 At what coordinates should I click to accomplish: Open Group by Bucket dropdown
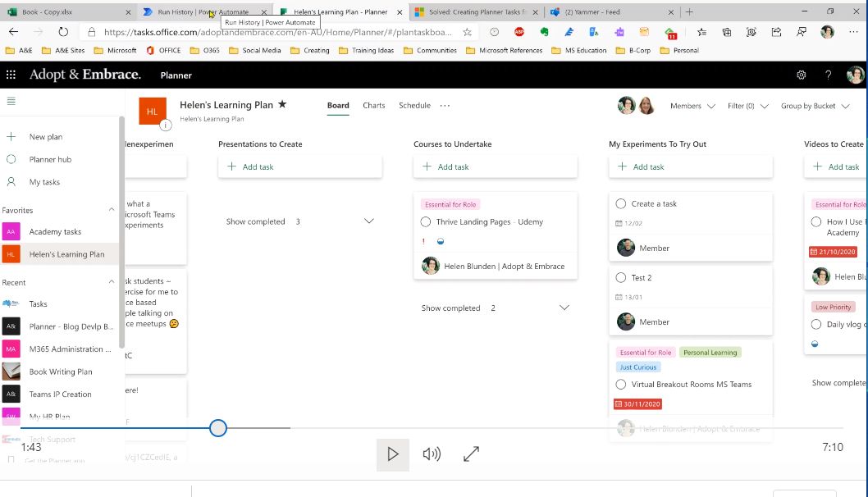(815, 106)
